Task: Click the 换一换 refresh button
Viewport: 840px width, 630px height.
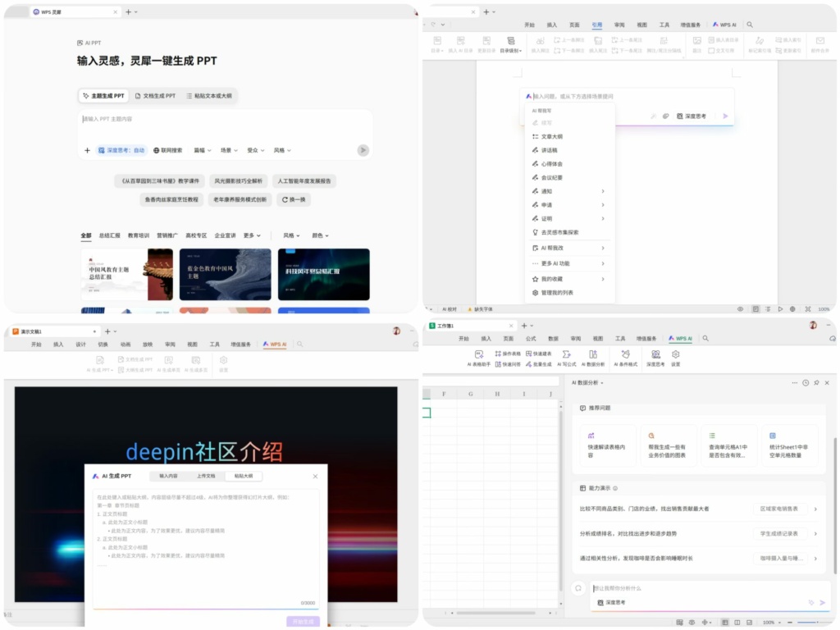Action: (x=294, y=199)
